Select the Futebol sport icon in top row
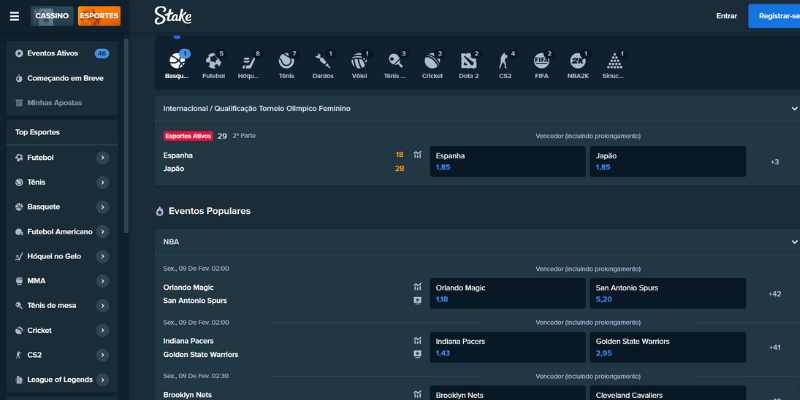 point(213,65)
